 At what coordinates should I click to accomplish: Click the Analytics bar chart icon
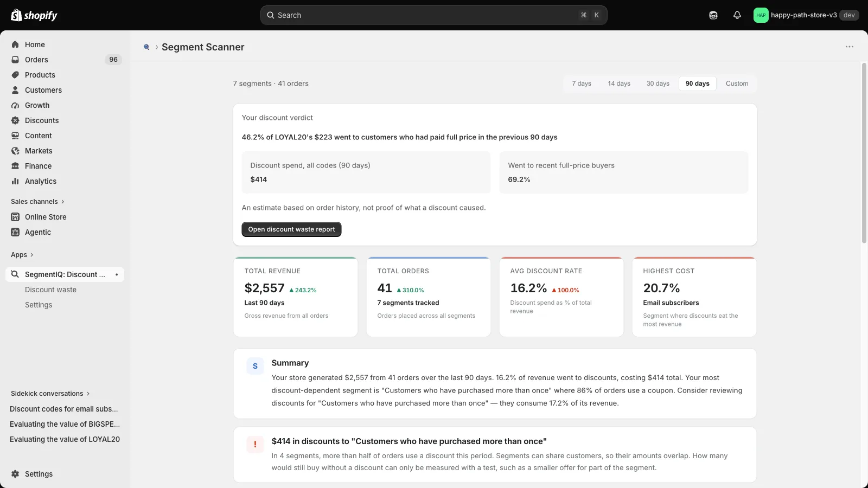click(15, 181)
